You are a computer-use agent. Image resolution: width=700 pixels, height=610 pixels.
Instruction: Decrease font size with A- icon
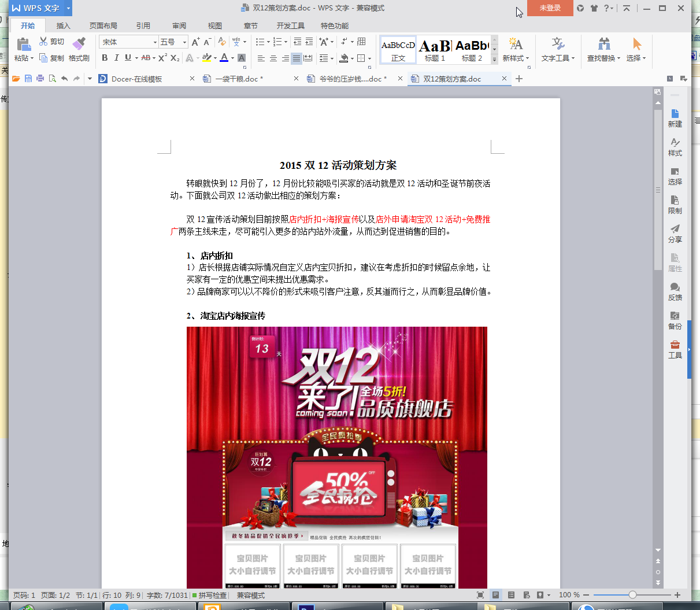207,42
